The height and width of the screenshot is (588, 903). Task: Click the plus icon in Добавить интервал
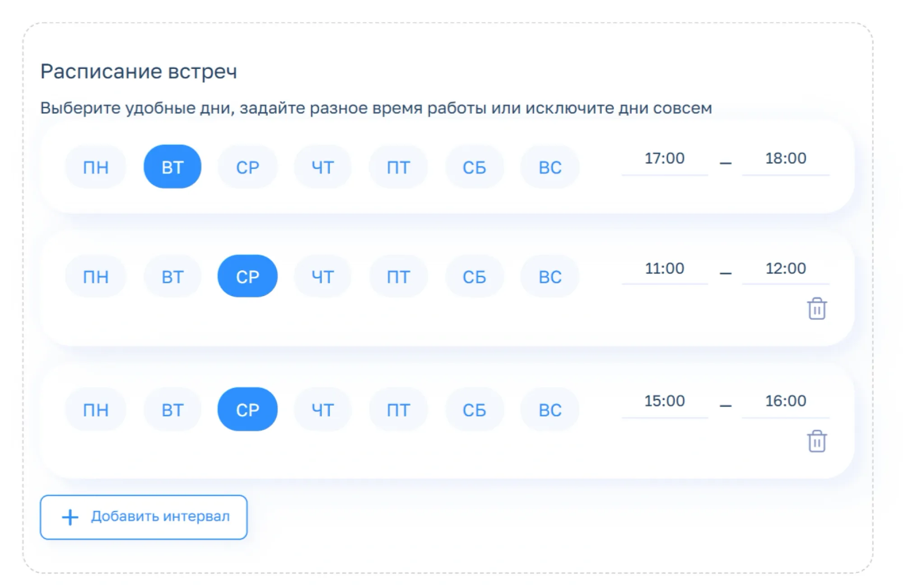70,517
